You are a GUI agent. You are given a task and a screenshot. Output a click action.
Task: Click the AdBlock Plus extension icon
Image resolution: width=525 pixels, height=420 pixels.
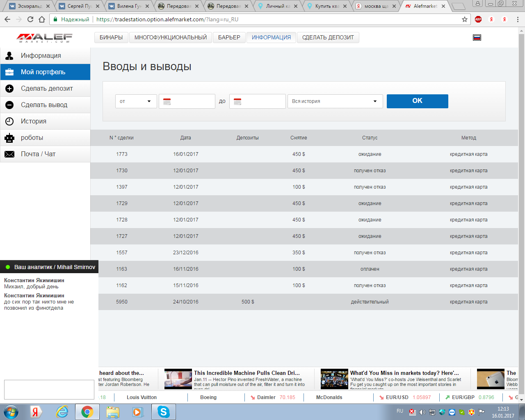tap(478, 19)
